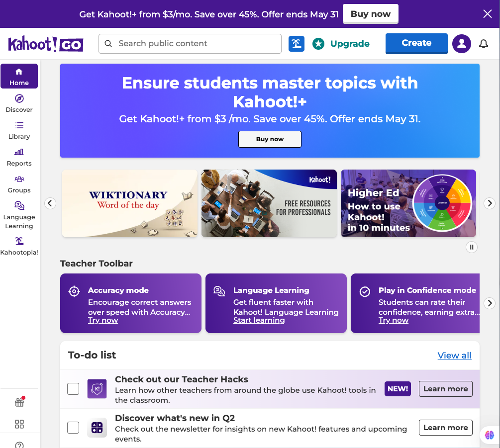The width and height of the screenshot is (500, 448).
Task: Click View all in To-do list
Action: coord(454,356)
